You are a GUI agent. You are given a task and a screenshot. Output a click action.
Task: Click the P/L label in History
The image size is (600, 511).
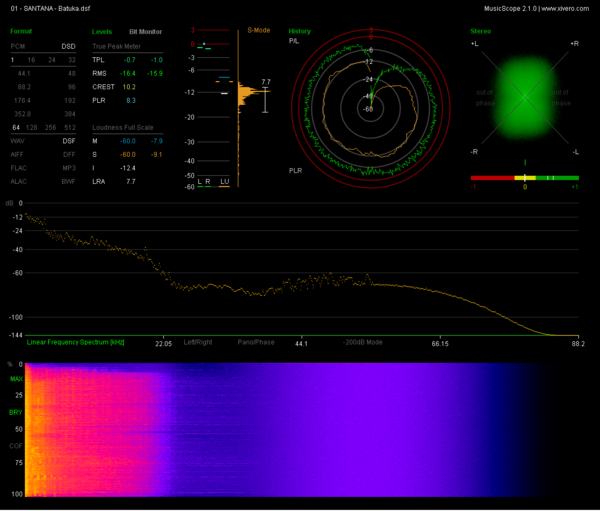point(294,41)
